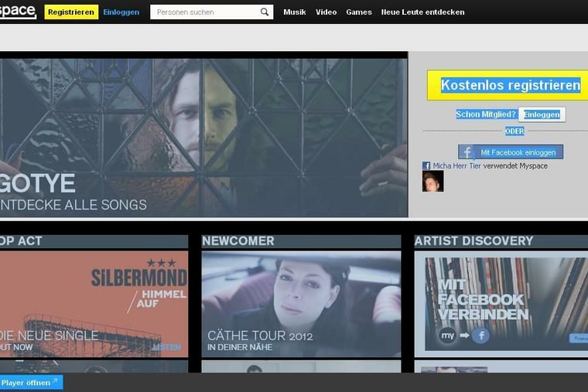Open the Gotye 'Entdecke alle Songs' banner
588x392 pixels.
click(x=203, y=138)
